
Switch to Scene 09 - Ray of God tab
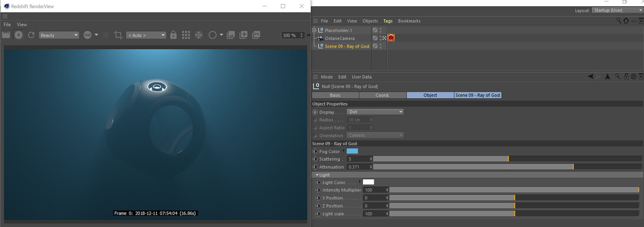pos(477,95)
